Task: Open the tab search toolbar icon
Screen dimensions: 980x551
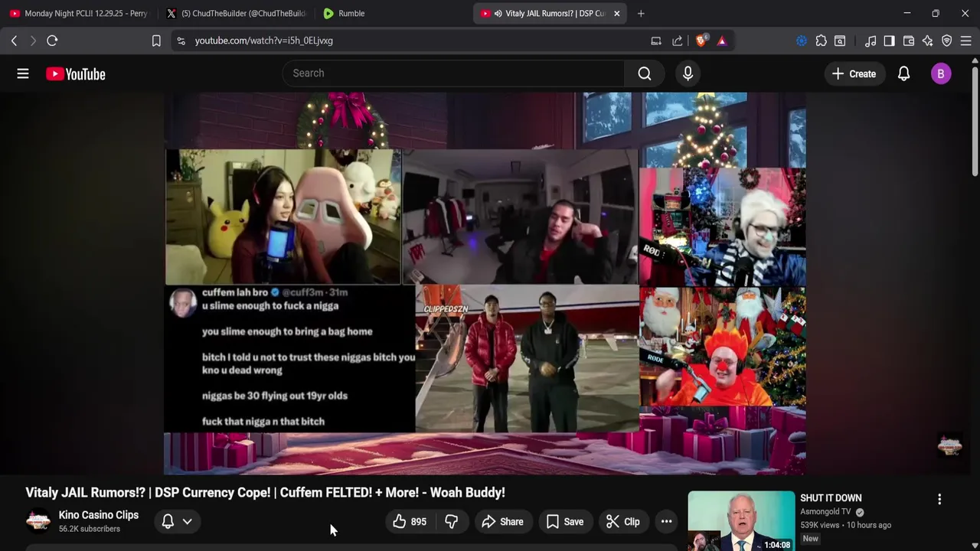Action: 840,41
